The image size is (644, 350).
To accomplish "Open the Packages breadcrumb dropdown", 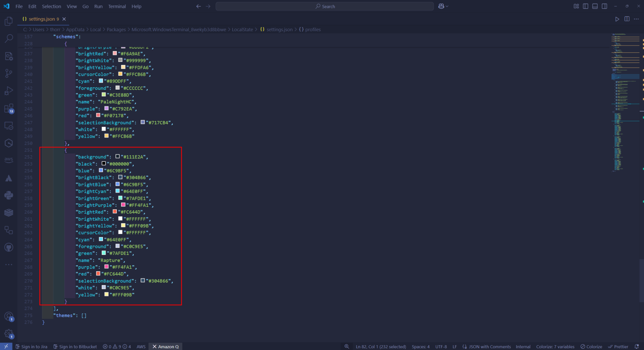I will 116,29.
